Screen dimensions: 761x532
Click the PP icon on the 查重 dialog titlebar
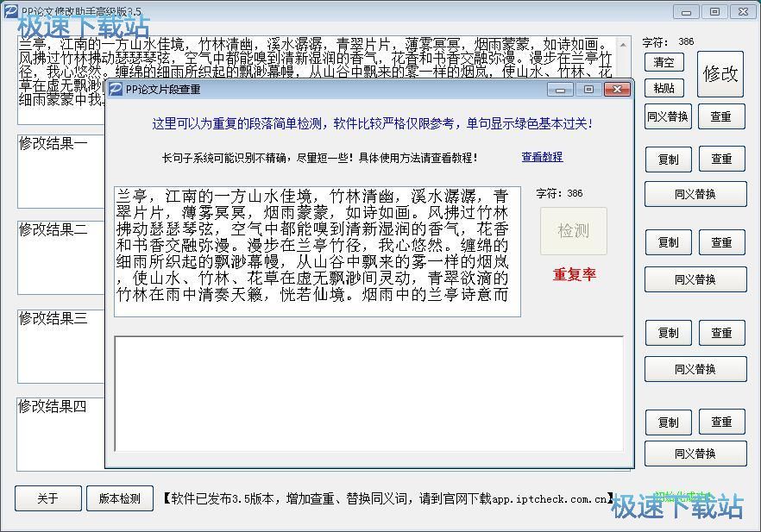click(x=116, y=90)
